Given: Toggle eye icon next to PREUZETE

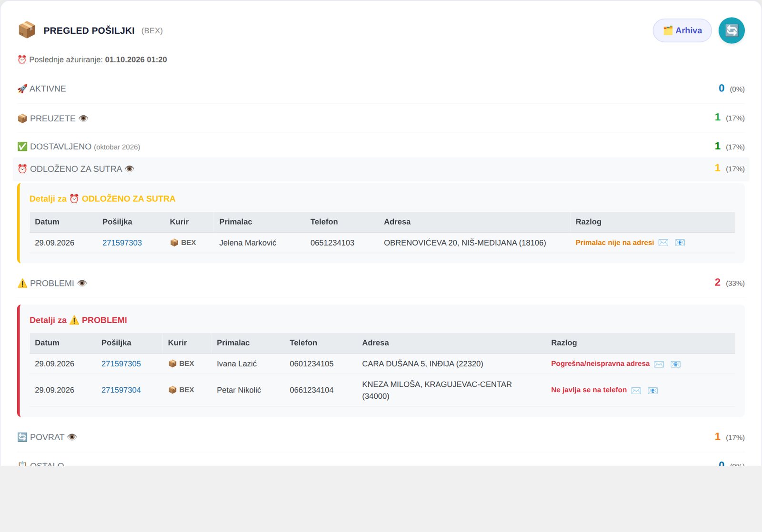Looking at the screenshot, I should [83, 118].
